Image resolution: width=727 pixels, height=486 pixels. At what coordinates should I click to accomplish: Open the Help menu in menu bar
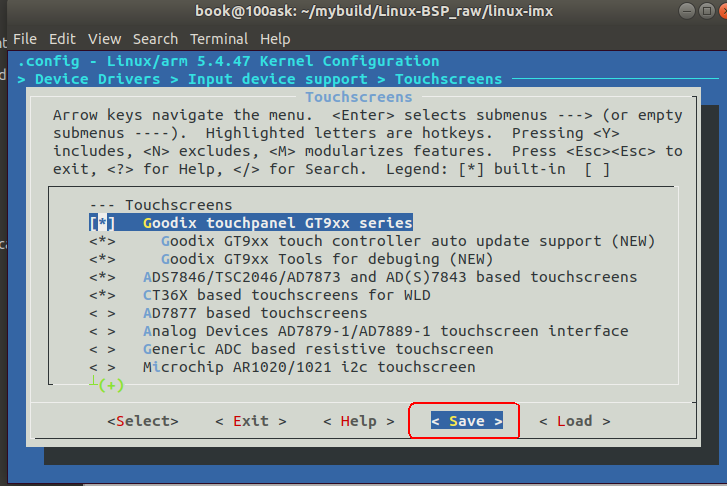pyautogui.click(x=275, y=39)
